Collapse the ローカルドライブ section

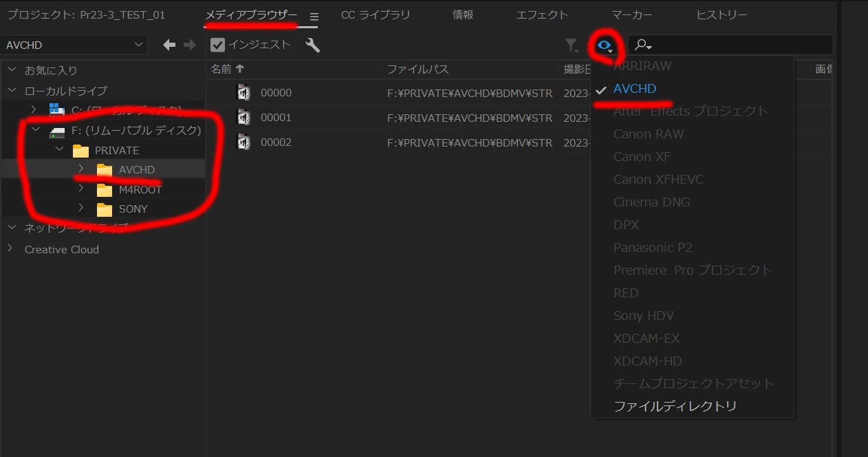(12, 90)
